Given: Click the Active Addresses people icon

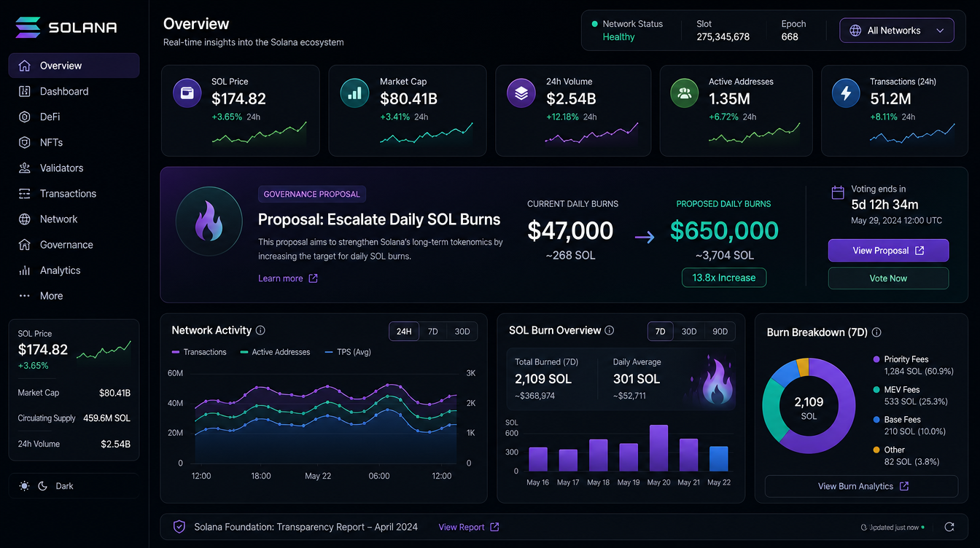Looking at the screenshot, I should tap(685, 93).
